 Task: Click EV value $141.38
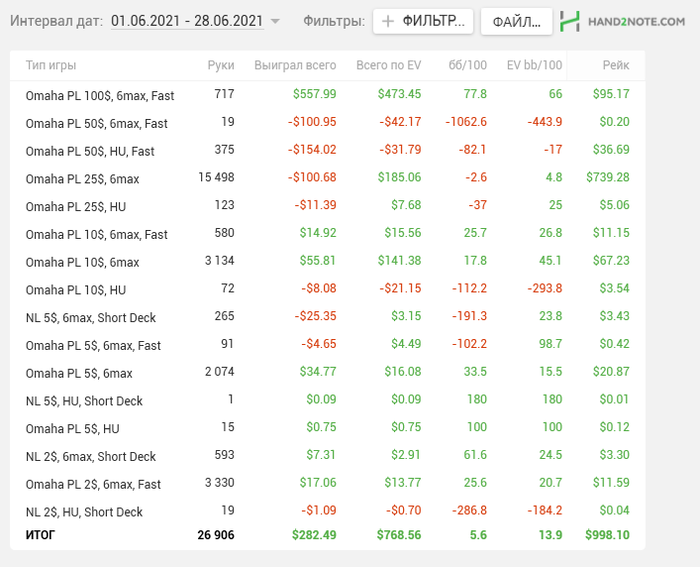pos(399,260)
